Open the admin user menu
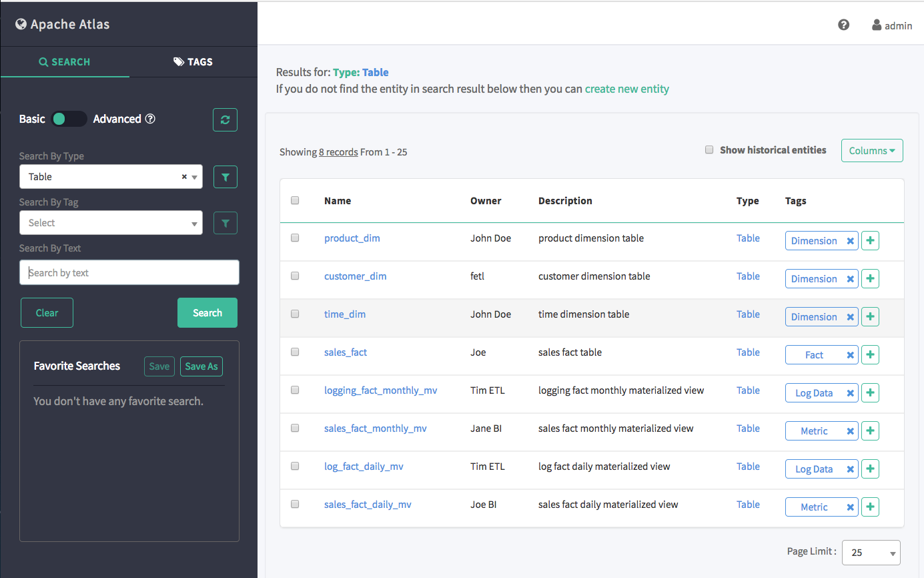 tap(891, 25)
